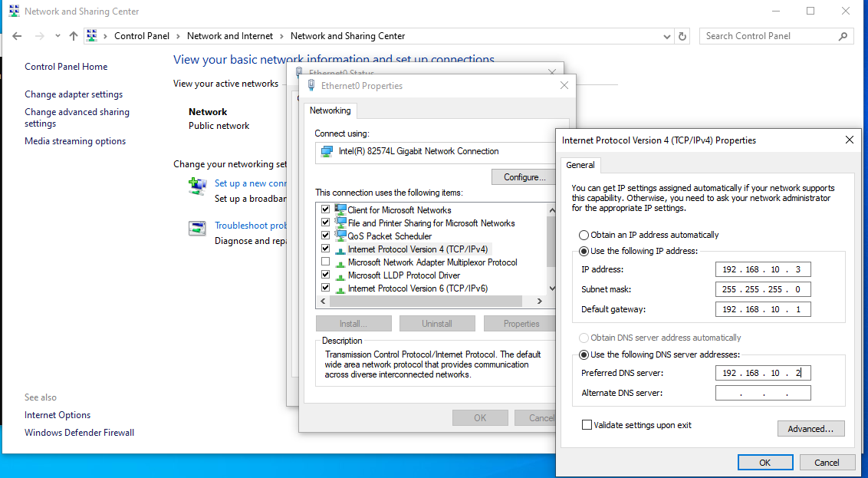Select Internet Protocol Version 6 (TCP/IPv6) row
The height and width of the screenshot is (478, 868).
(x=417, y=288)
